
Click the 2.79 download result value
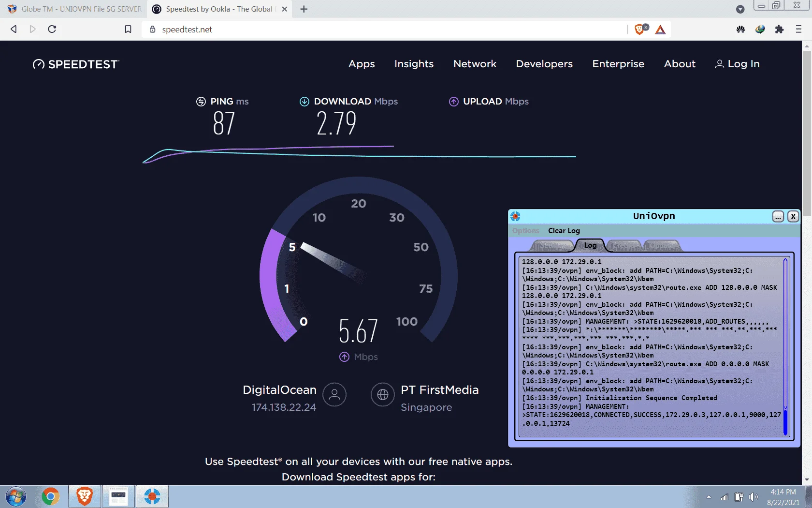[336, 123]
